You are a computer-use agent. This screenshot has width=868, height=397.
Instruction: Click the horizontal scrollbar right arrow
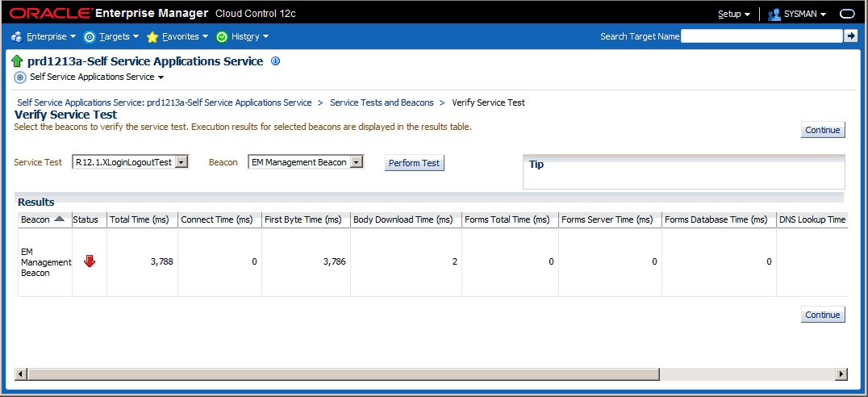click(842, 374)
